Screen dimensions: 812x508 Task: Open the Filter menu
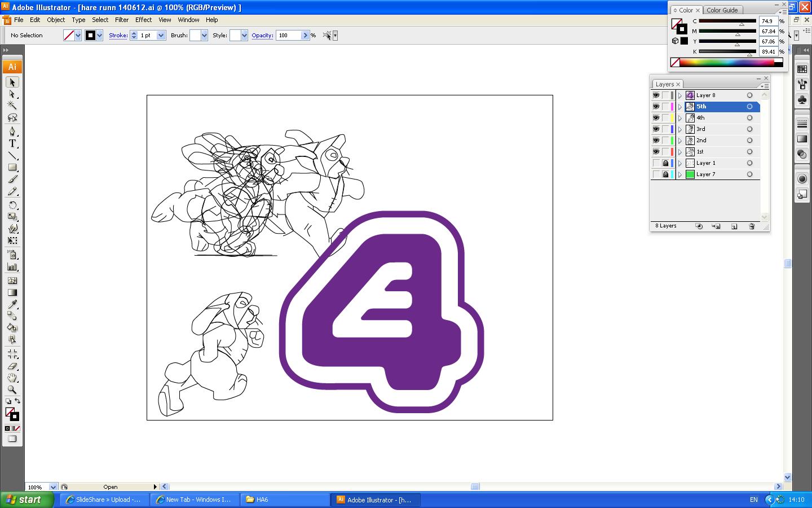pyautogui.click(x=122, y=20)
